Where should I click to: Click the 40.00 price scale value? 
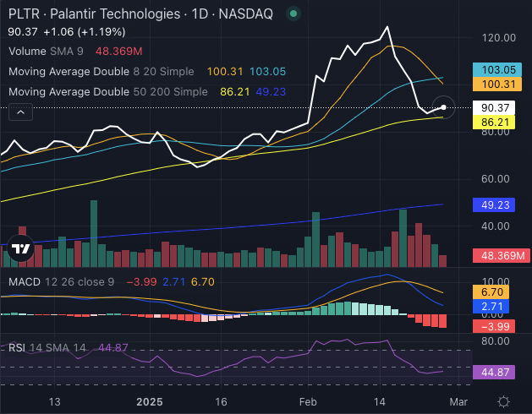pyautogui.click(x=496, y=226)
